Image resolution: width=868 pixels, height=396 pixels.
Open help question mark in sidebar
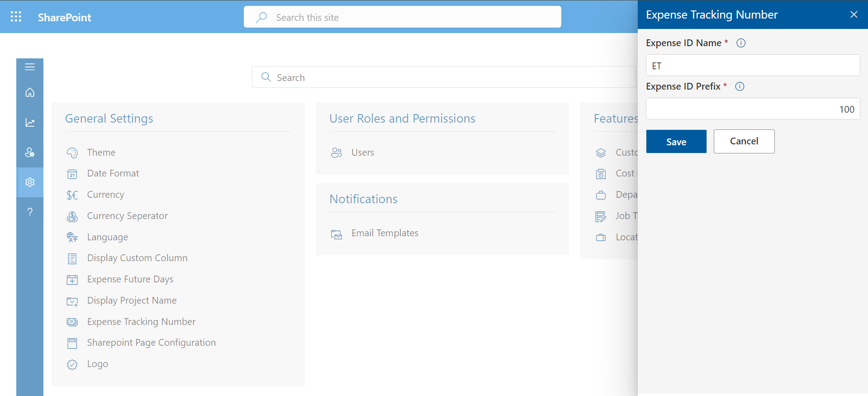pyautogui.click(x=30, y=212)
